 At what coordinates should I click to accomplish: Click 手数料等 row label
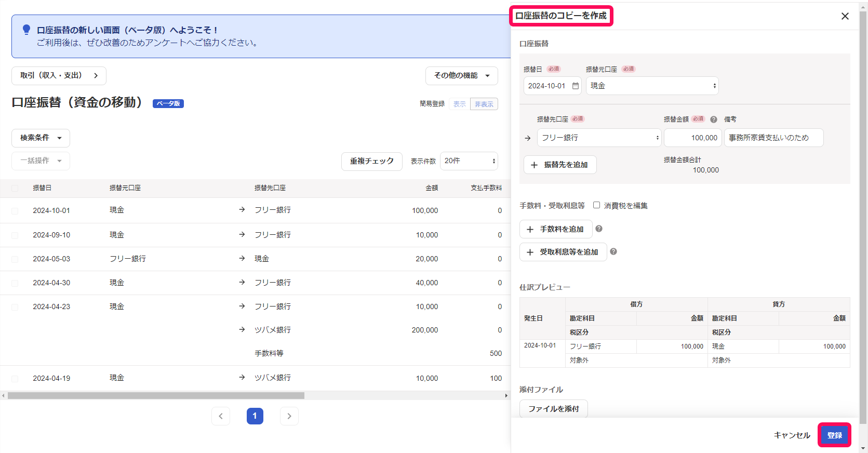(269, 353)
